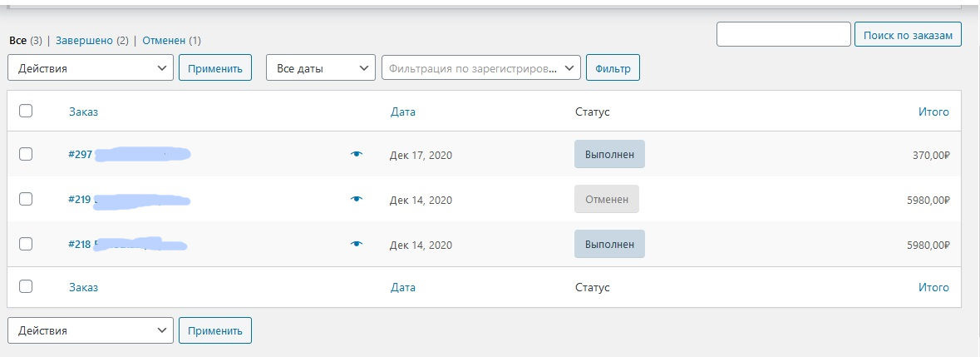
Task: Open order #297 link
Action: (x=79, y=154)
